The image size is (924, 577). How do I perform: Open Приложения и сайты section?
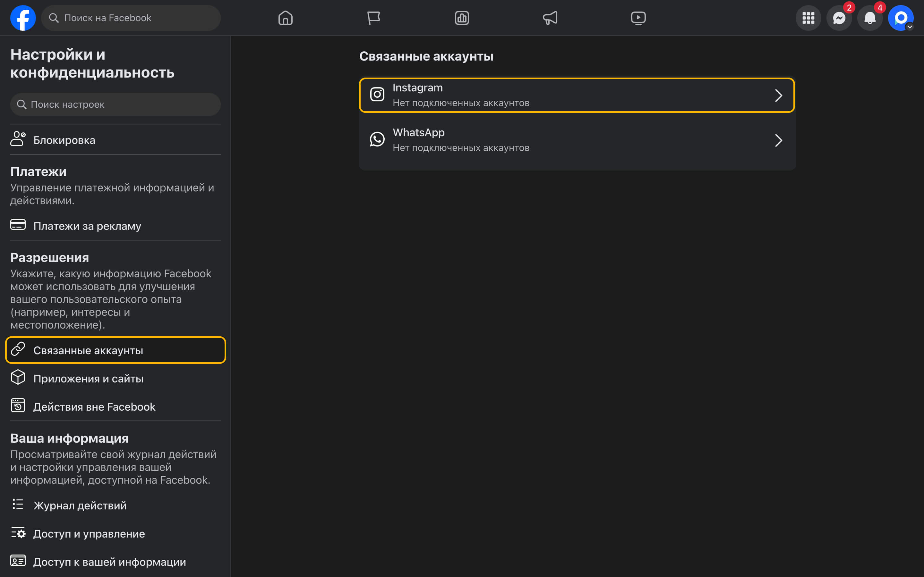click(88, 379)
